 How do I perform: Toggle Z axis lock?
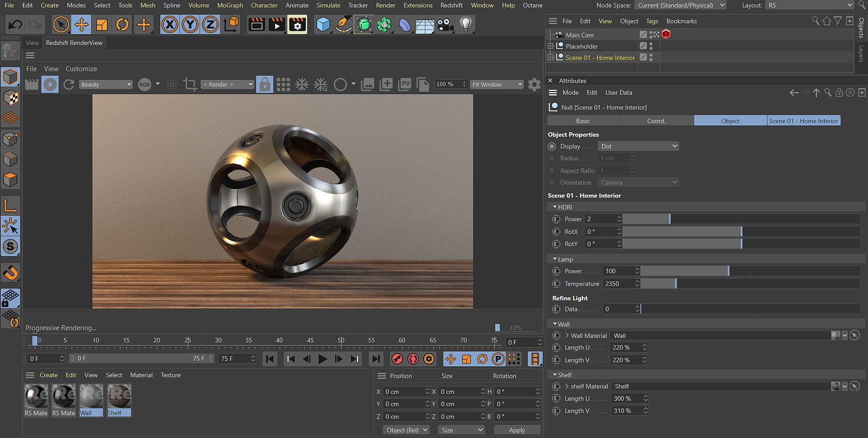211,24
